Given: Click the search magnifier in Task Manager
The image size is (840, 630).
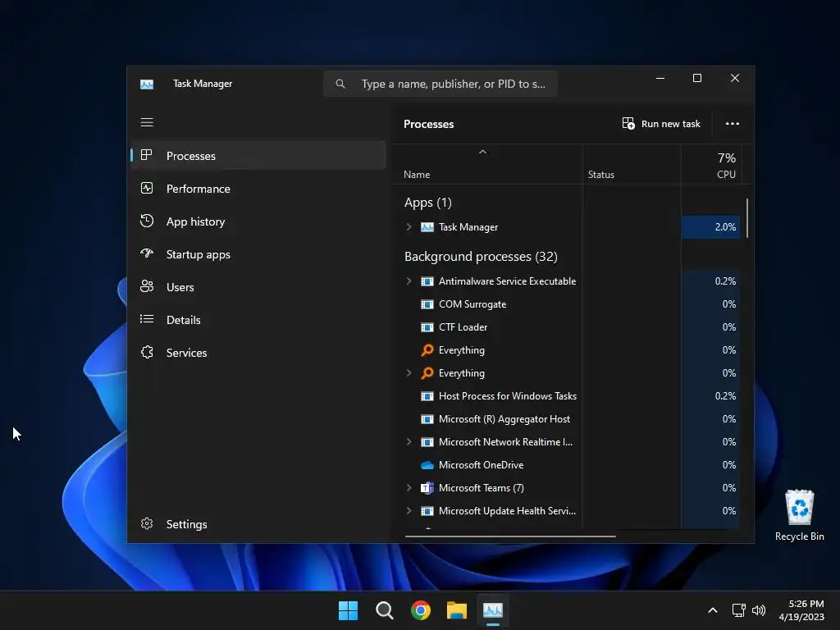Looking at the screenshot, I should coord(340,84).
